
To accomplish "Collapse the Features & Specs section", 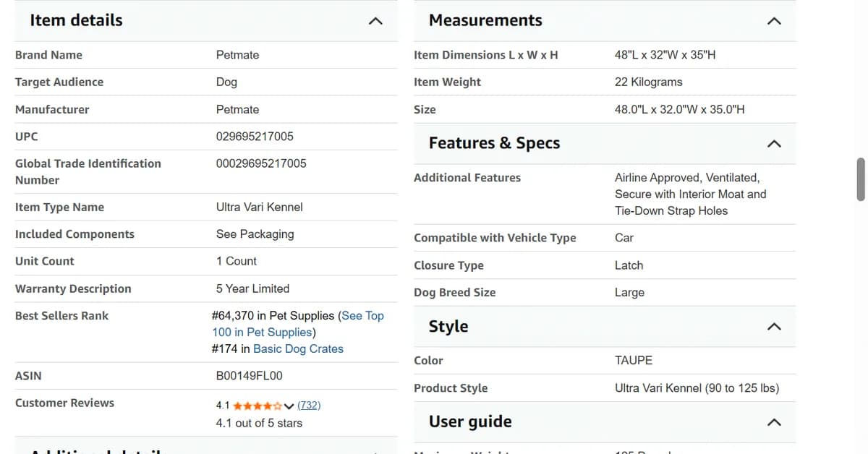I will [774, 144].
